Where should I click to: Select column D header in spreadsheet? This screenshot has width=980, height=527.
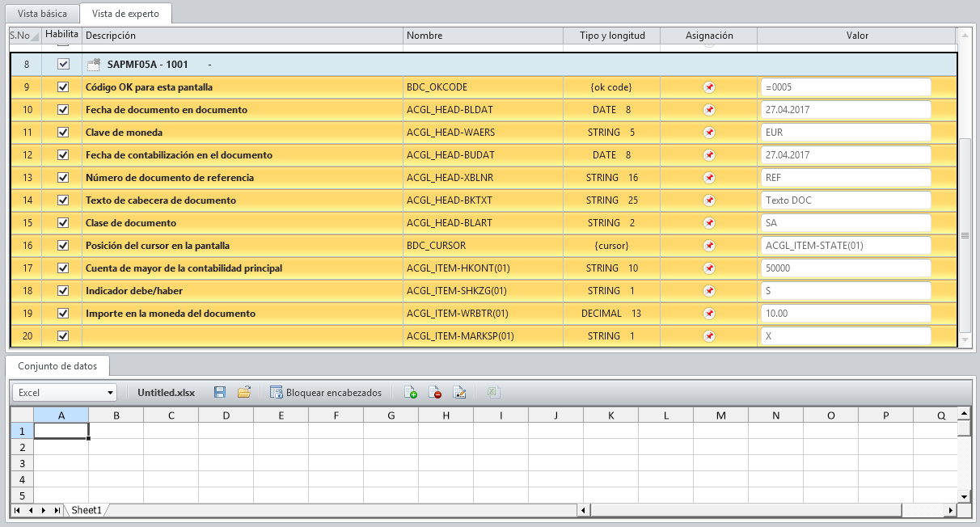click(x=226, y=415)
